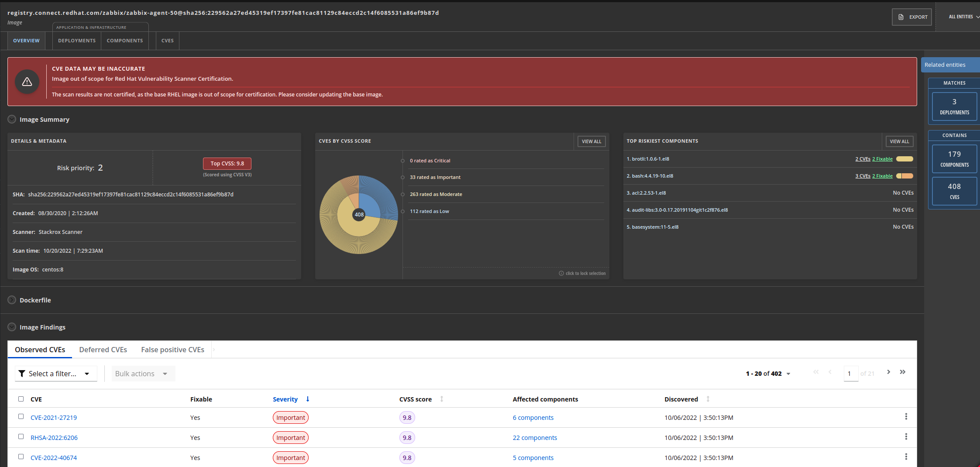This screenshot has height=467, width=980.
Task: Click the 408 center of the sunburst chart
Action: [x=359, y=215]
